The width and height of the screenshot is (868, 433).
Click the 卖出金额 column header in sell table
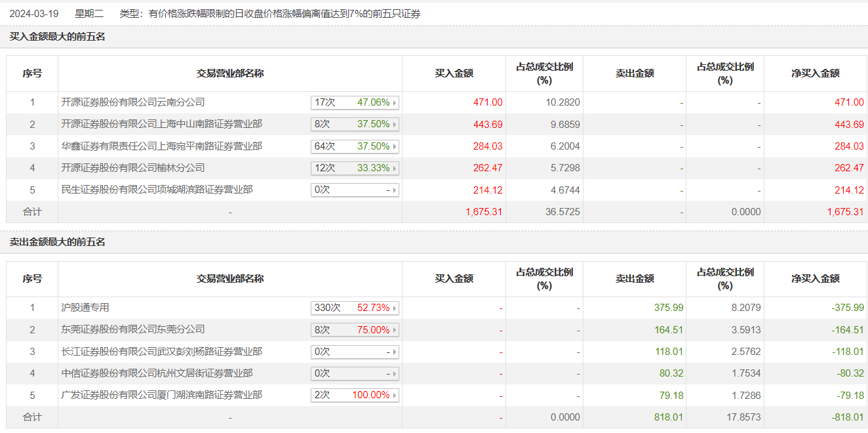[x=635, y=279]
